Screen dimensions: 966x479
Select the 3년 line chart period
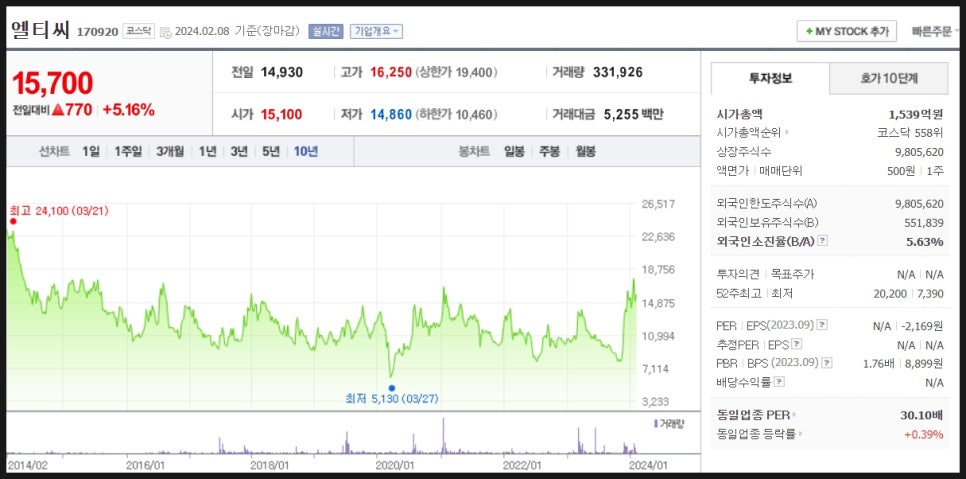point(239,151)
